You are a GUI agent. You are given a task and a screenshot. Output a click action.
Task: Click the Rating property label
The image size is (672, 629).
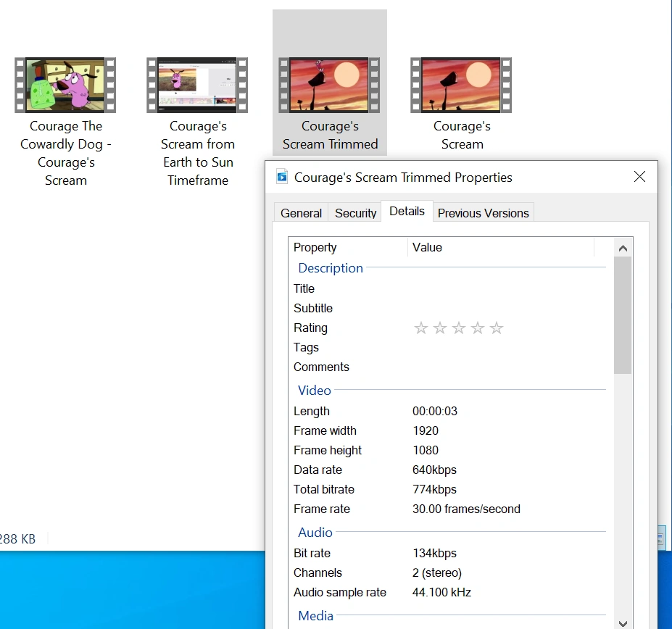(x=310, y=328)
